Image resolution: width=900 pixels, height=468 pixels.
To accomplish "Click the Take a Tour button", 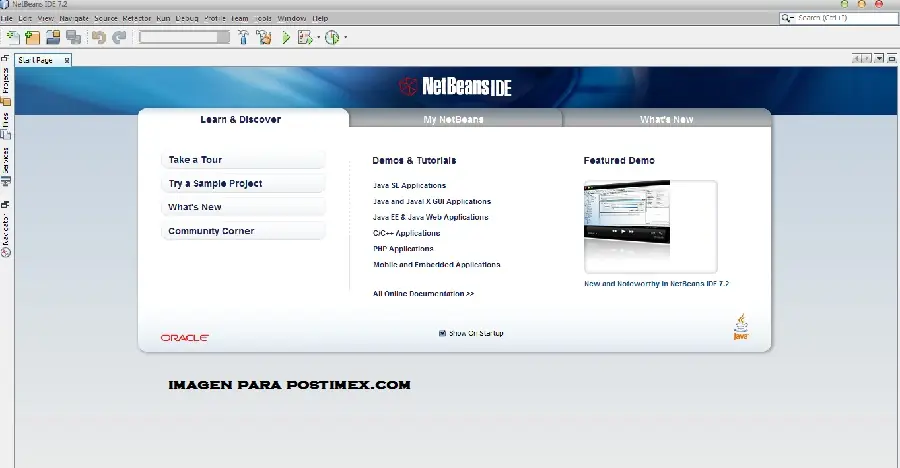I will click(x=243, y=160).
